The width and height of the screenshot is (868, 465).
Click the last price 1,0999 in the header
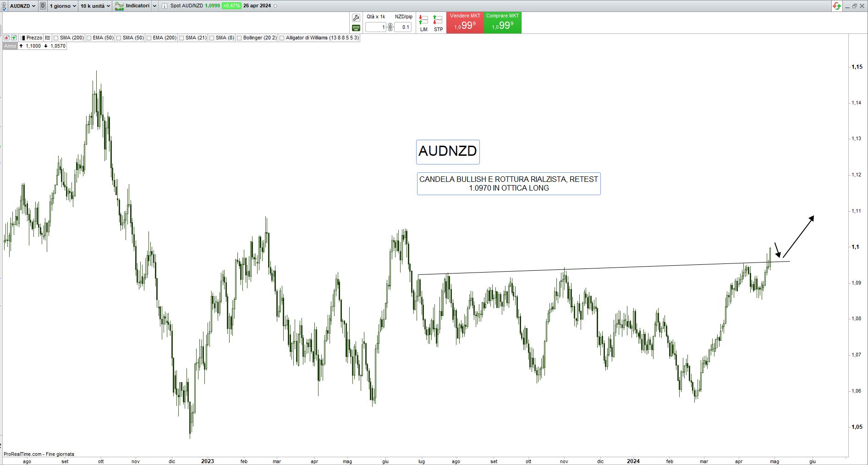coord(212,6)
